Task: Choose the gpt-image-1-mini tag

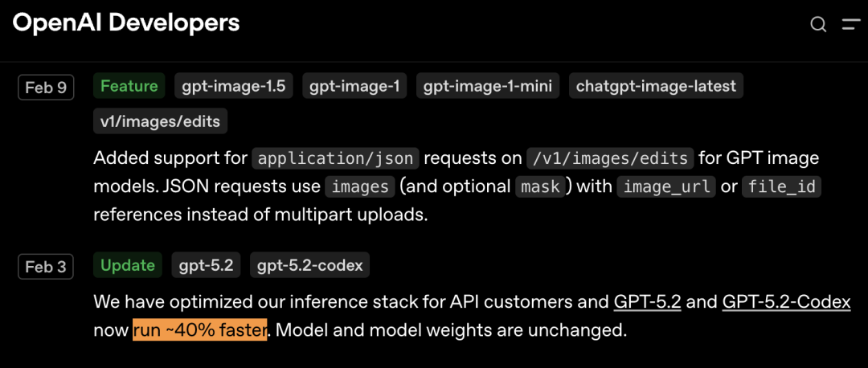Action: tap(488, 86)
